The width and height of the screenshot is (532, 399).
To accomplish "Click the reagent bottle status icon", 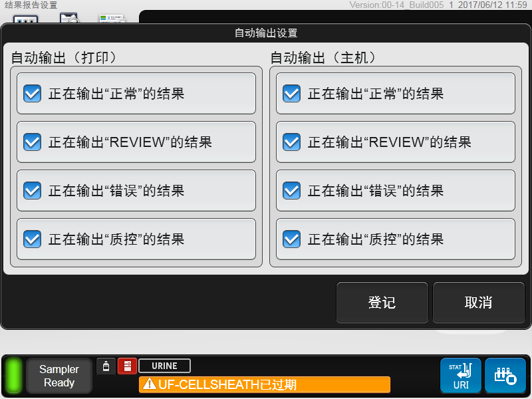I will pyautogui.click(x=106, y=366).
